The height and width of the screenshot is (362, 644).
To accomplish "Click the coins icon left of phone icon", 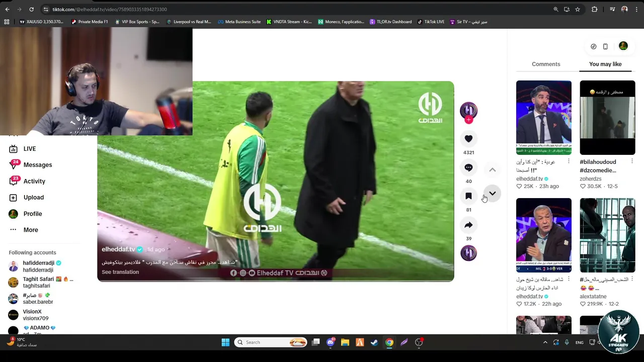I will 593,46.
